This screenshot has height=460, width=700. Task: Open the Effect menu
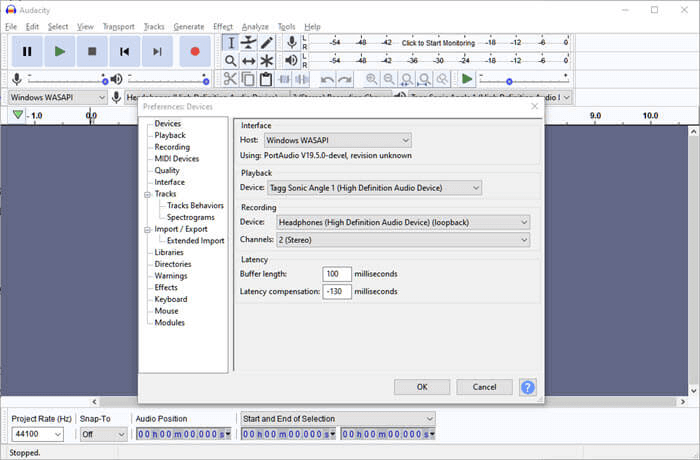(222, 26)
